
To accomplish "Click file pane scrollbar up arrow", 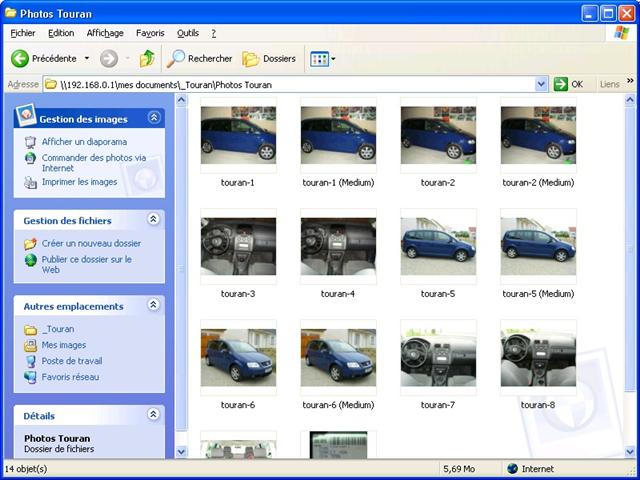I will pos(631,99).
